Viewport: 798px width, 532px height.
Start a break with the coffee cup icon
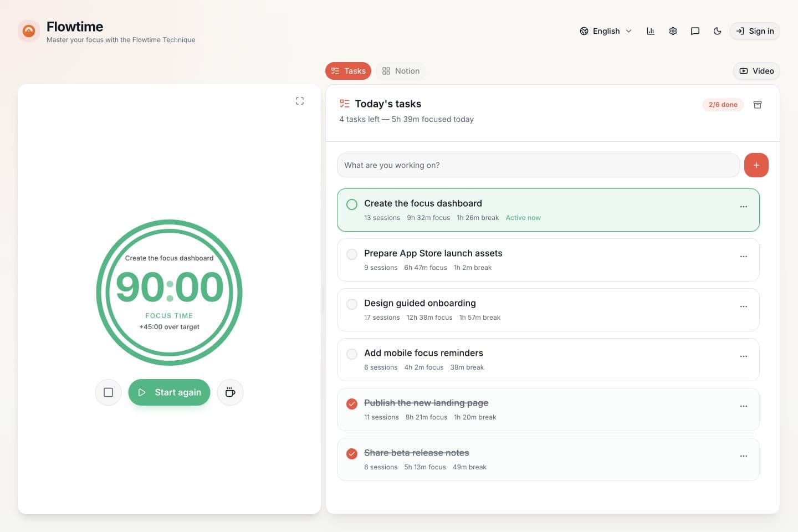point(230,392)
